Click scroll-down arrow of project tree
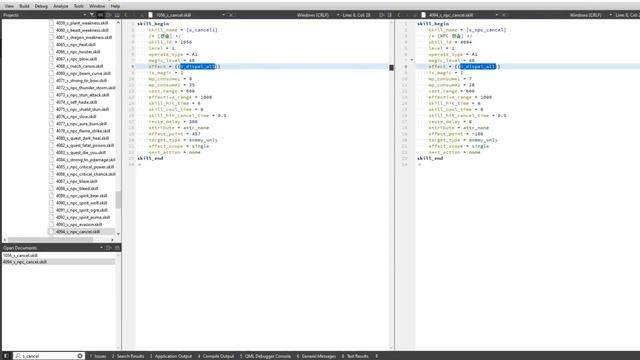 [118, 234]
